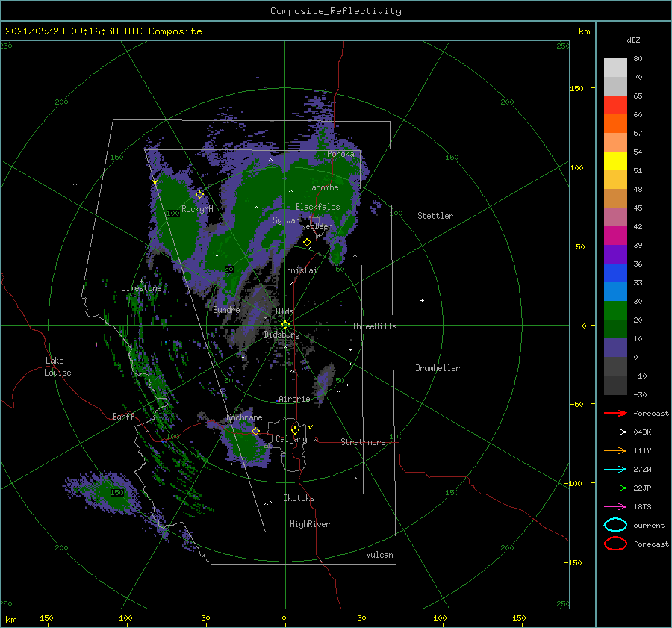
Task: Click the red forecast arrow in legend
Action: pyautogui.click(x=615, y=413)
